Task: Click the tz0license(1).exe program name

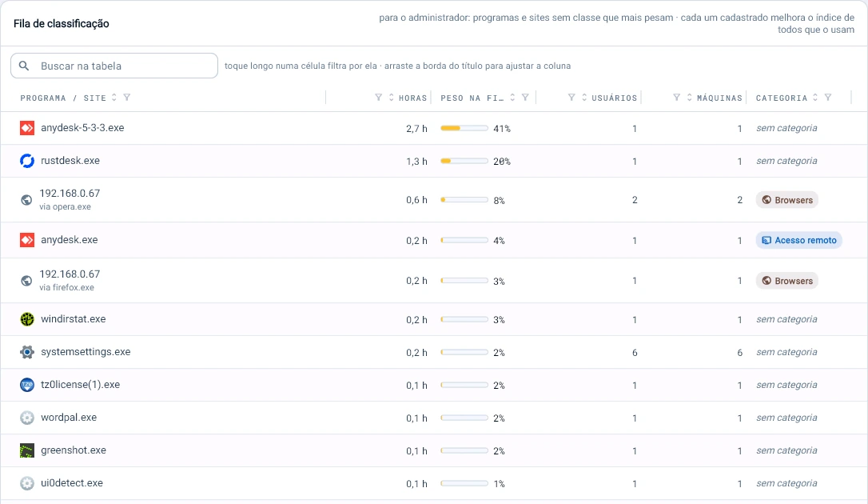Action: coord(80,384)
